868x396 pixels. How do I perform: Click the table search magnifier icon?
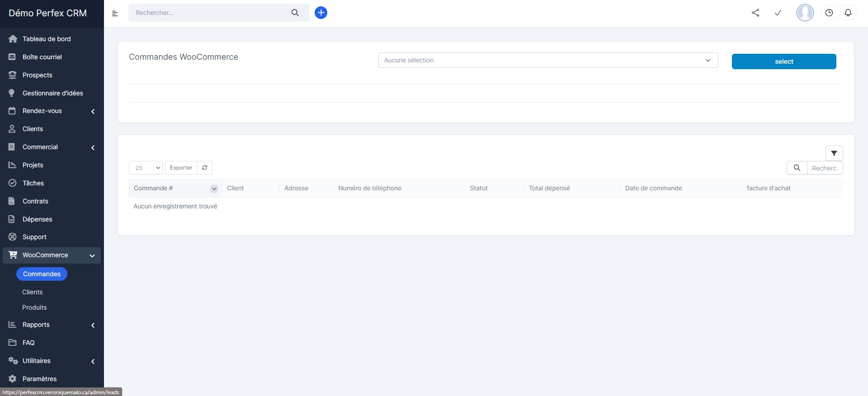tap(797, 168)
